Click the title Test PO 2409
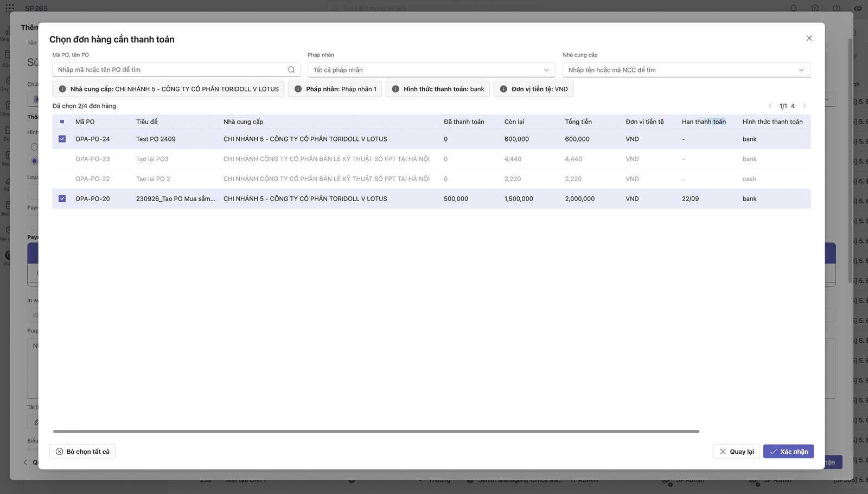The width and height of the screenshot is (868, 494). [156, 139]
